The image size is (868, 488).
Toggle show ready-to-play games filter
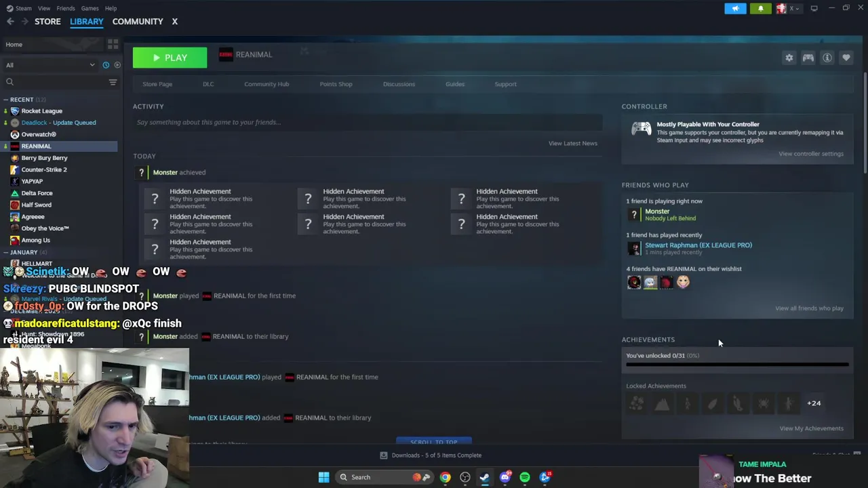[117, 65]
